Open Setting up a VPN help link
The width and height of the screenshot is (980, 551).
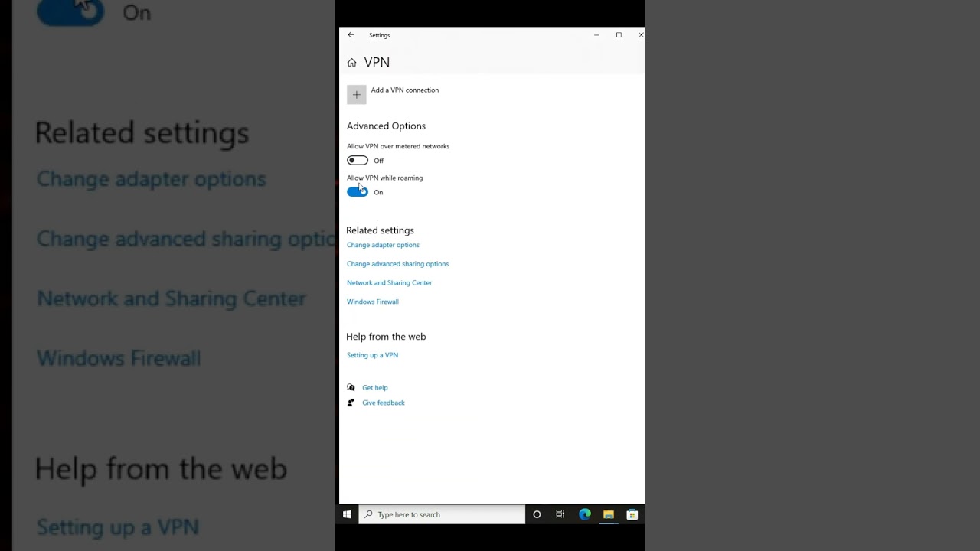372,355
